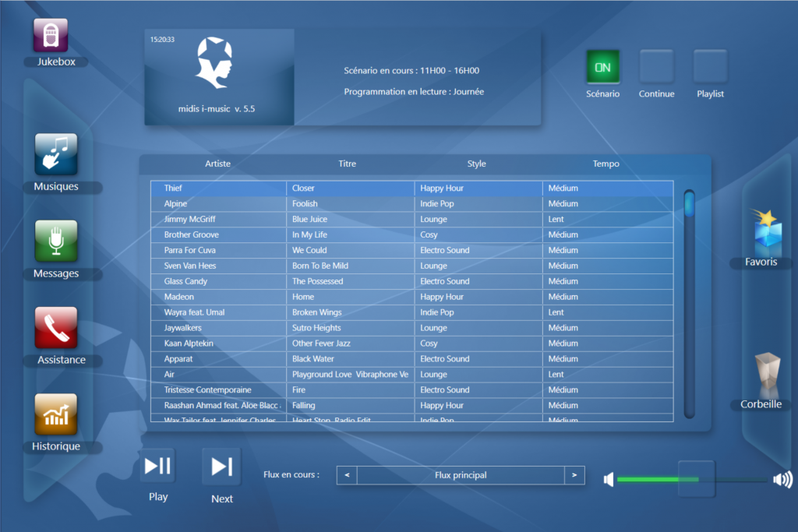Viewport: 798px width, 532px height.
Task: Enable the Playlist mode toggle
Action: [x=711, y=67]
